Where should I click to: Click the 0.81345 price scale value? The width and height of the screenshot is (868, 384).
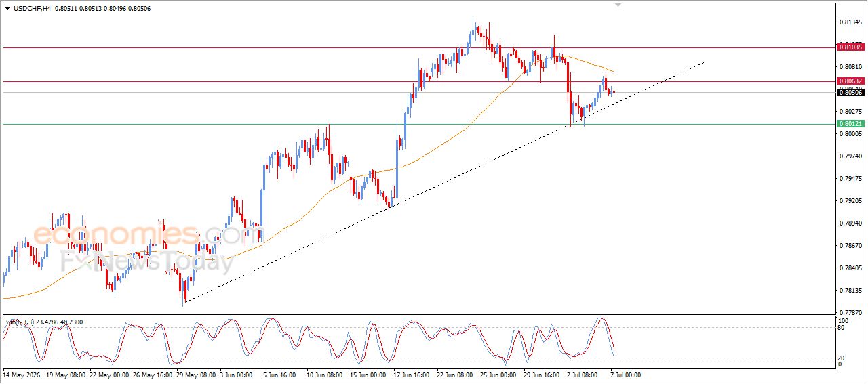tap(850, 22)
